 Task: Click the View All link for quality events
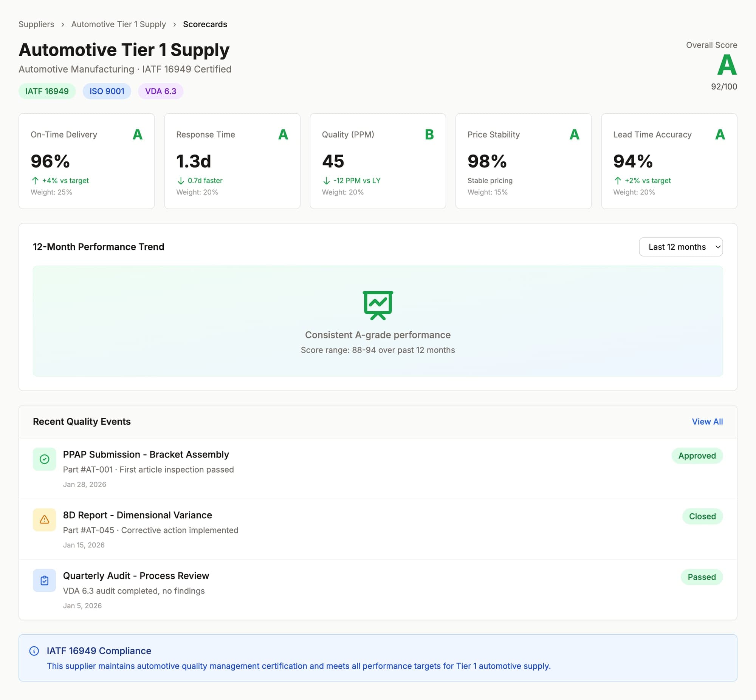pyautogui.click(x=707, y=421)
